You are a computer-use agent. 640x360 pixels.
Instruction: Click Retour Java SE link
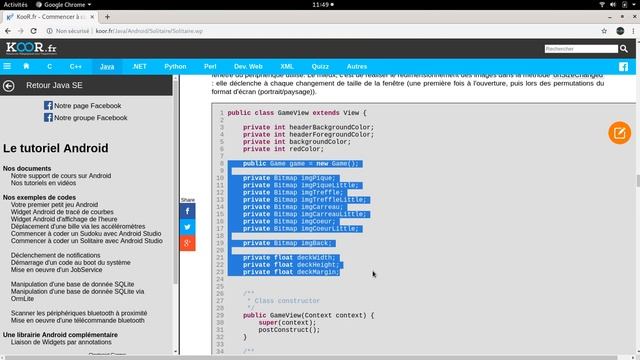(54, 85)
